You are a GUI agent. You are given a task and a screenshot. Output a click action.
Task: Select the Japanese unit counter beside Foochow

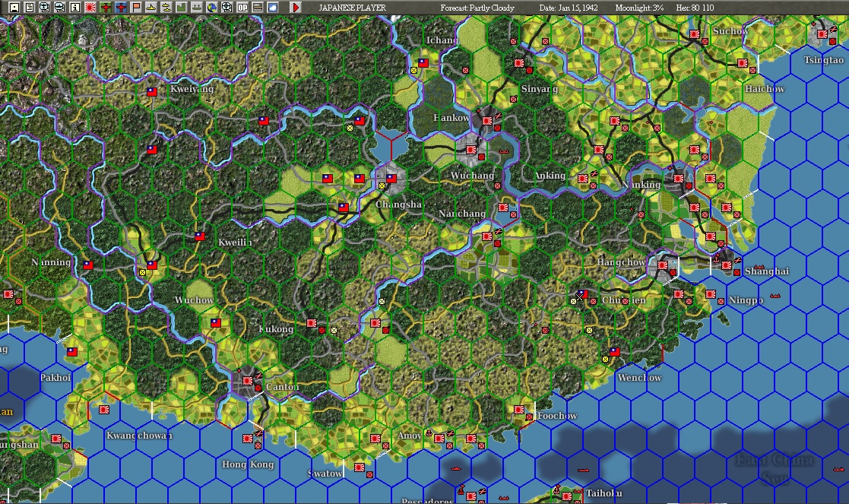coord(518,410)
